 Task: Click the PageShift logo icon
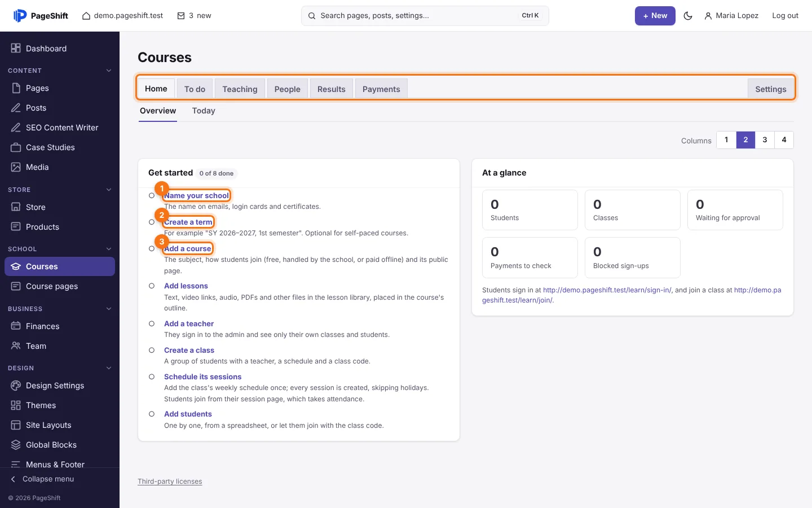pos(20,16)
